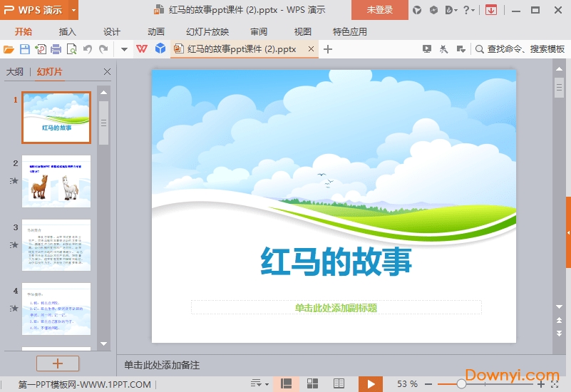
Task: Click the orange Open folder icon
Action: click(9, 49)
